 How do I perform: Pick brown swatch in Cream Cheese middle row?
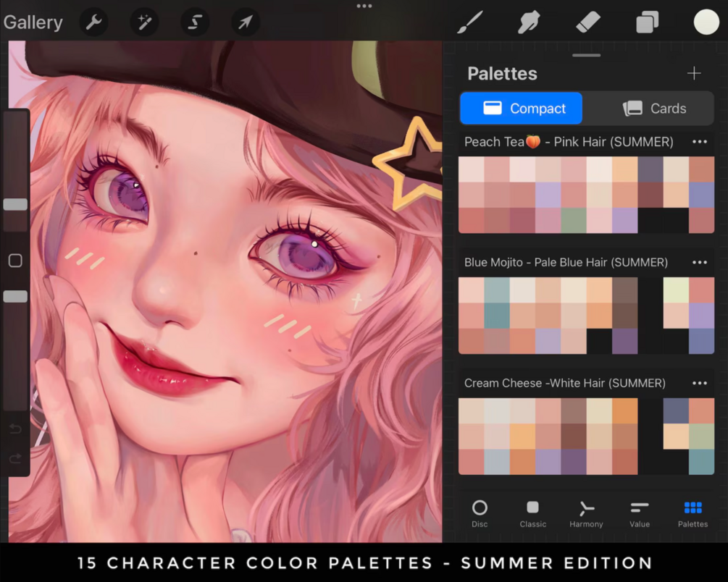click(x=574, y=436)
